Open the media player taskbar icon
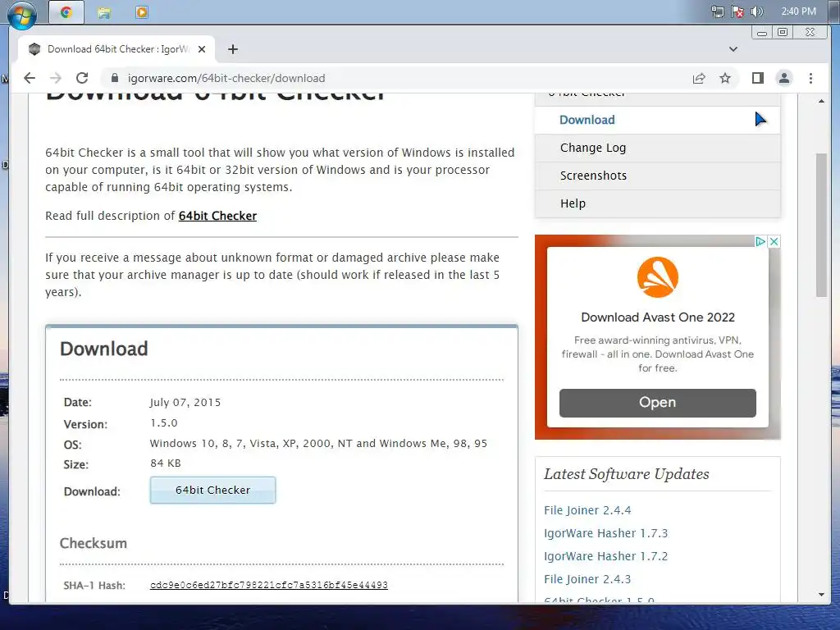This screenshot has height=630, width=840. [x=141, y=12]
